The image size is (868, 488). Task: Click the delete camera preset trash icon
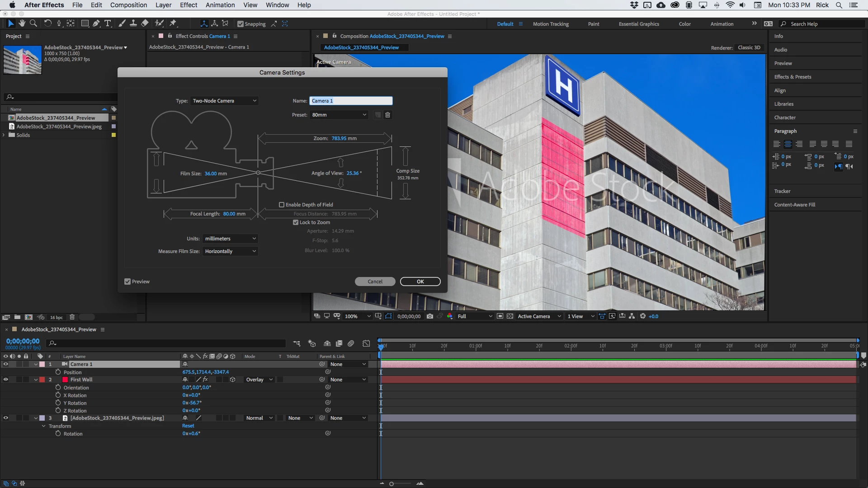(387, 115)
